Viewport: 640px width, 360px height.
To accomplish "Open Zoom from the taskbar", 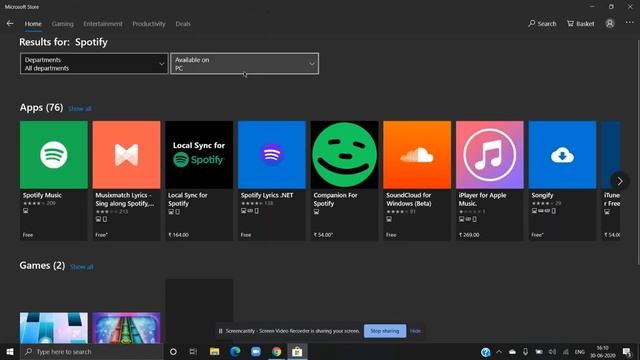I will click(256, 351).
